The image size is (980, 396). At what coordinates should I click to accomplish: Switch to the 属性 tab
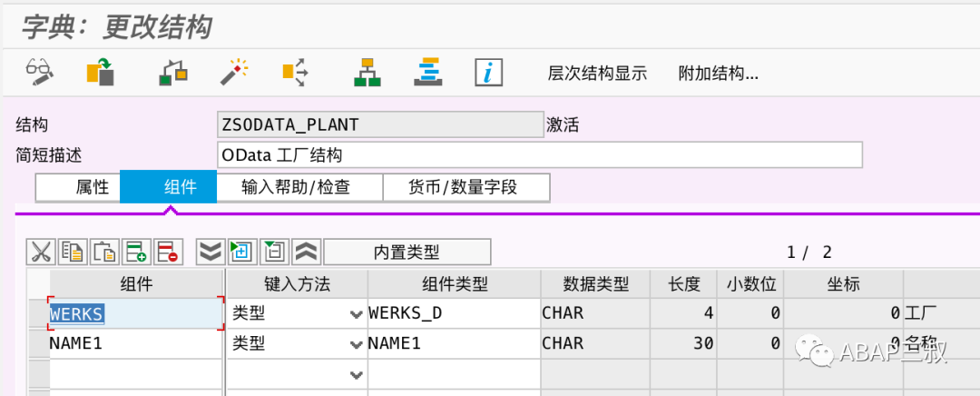[x=79, y=187]
